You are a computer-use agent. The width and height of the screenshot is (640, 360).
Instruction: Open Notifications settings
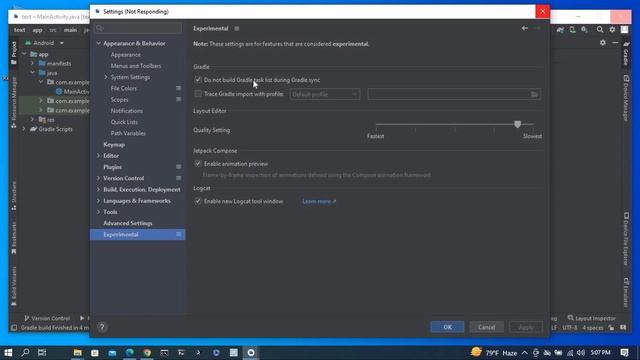tap(127, 111)
